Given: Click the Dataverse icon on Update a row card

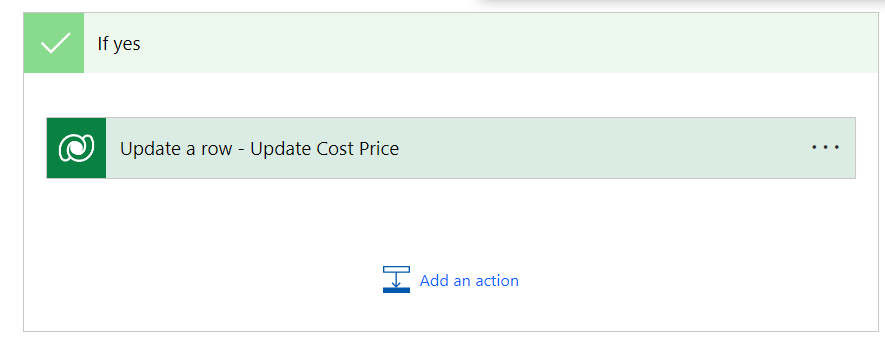Looking at the screenshot, I should 76,148.
